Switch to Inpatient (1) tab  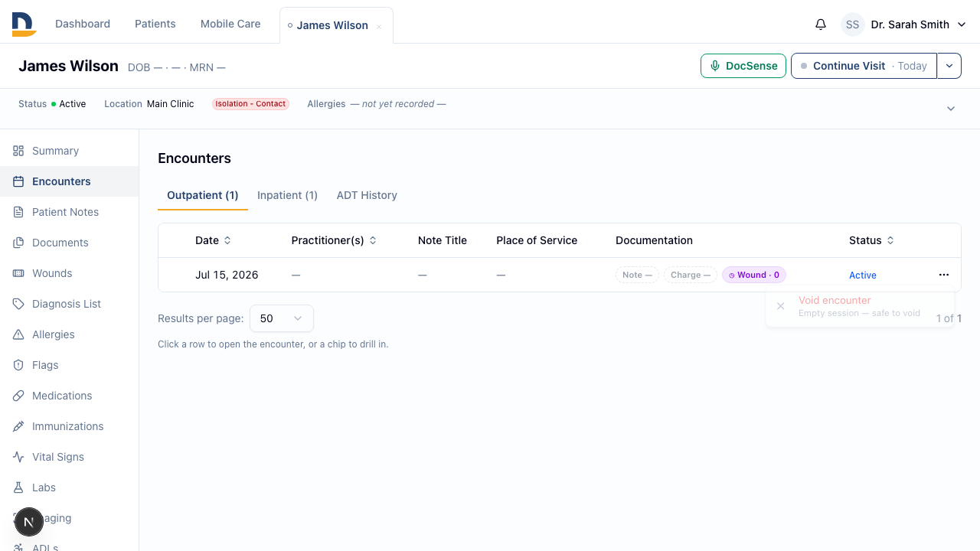(287, 195)
